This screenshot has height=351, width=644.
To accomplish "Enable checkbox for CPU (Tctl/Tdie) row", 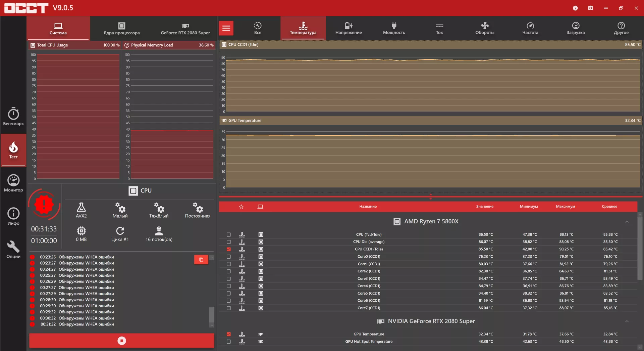I will [x=229, y=235].
